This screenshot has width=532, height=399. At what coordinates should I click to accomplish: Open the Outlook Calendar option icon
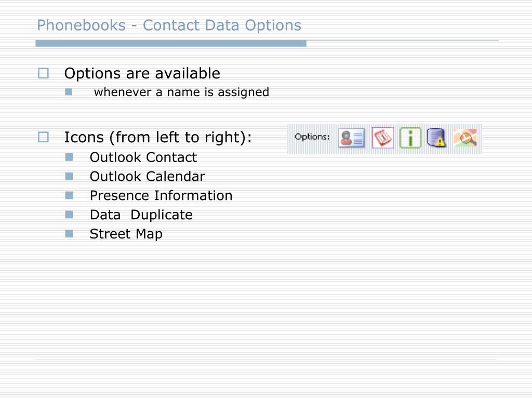(x=383, y=138)
